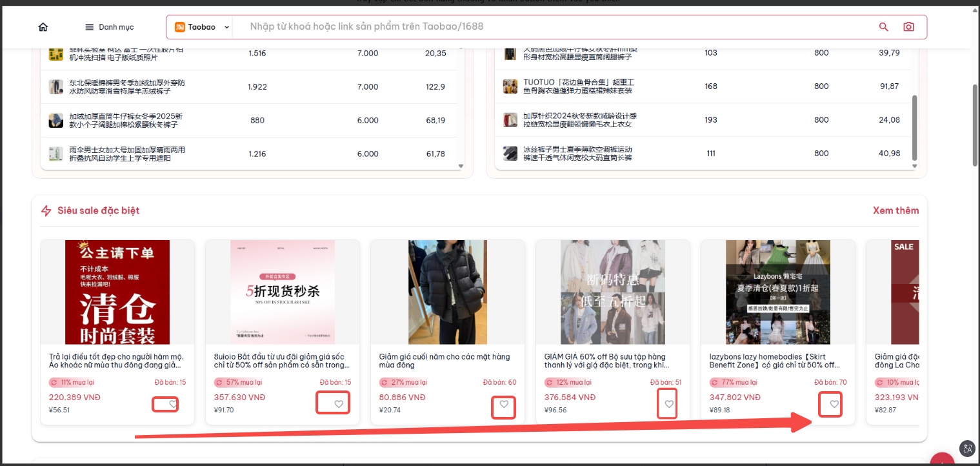Viewport: 980px width, 466px height.
Task: Open the product name starting 冰丝裤子
Action: point(577,154)
